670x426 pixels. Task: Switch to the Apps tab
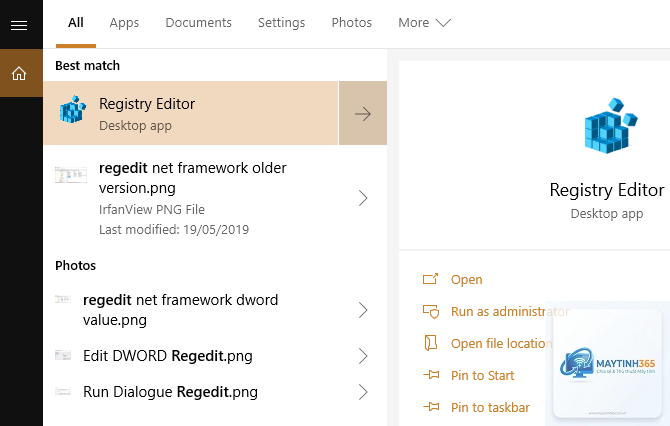click(x=124, y=23)
